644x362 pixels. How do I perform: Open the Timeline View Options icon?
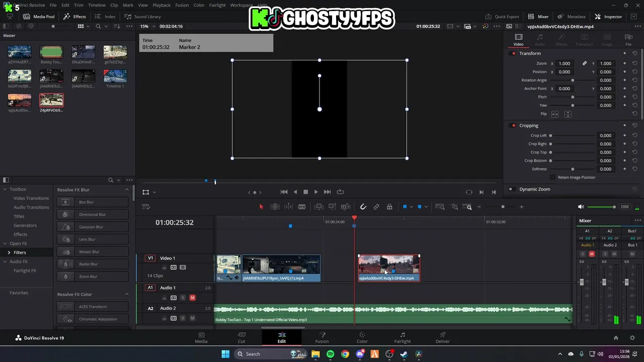click(x=146, y=207)
